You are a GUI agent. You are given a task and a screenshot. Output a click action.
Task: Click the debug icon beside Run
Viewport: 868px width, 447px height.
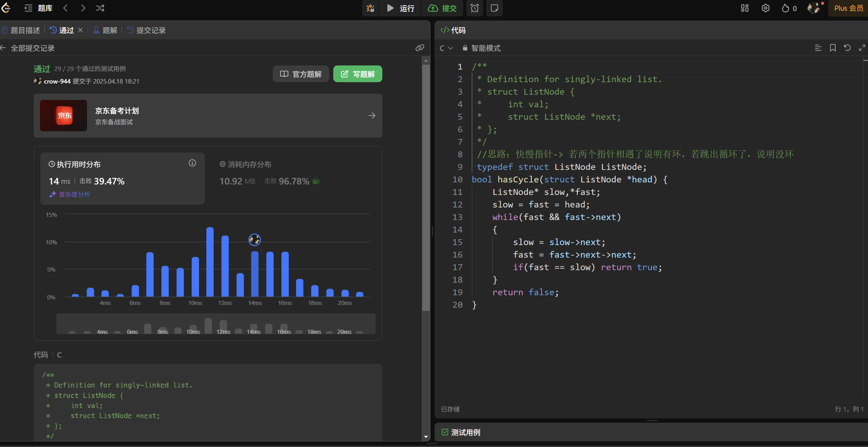coord(370,8)
